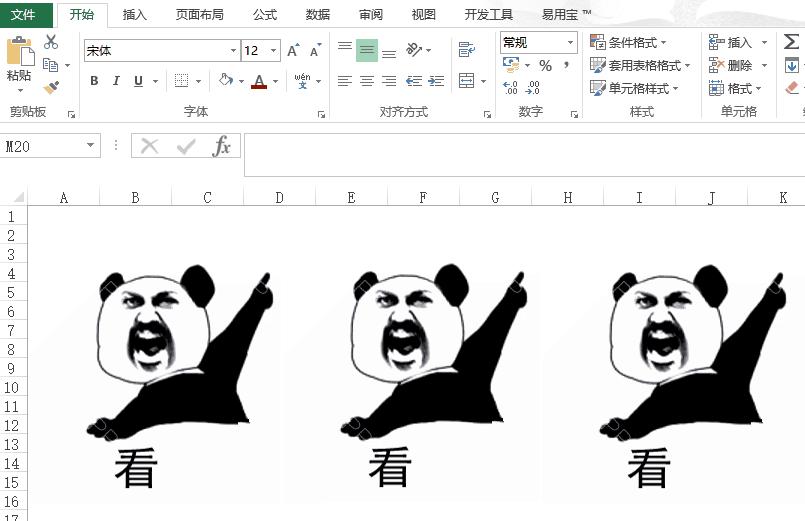This screenshot has width=805, height=521.
Task: Click the formula bar input field
Action: tap(524, 155)
